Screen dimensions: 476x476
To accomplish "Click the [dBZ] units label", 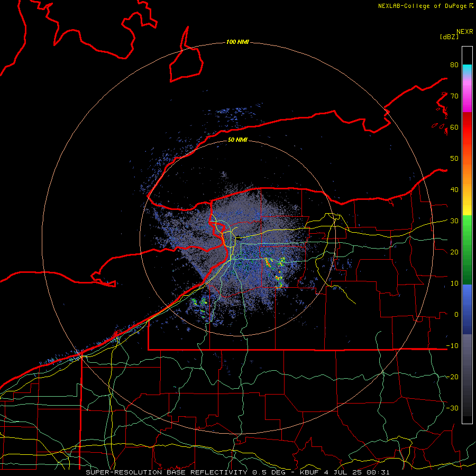I will point(450,37).
